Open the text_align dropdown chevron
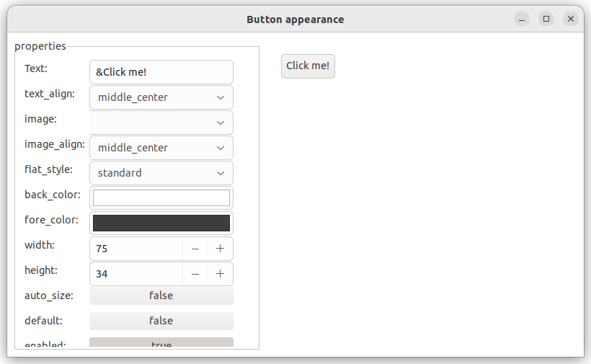Image resolution: width=591 pixels, height=364 pixels. (x=220, y=97)
